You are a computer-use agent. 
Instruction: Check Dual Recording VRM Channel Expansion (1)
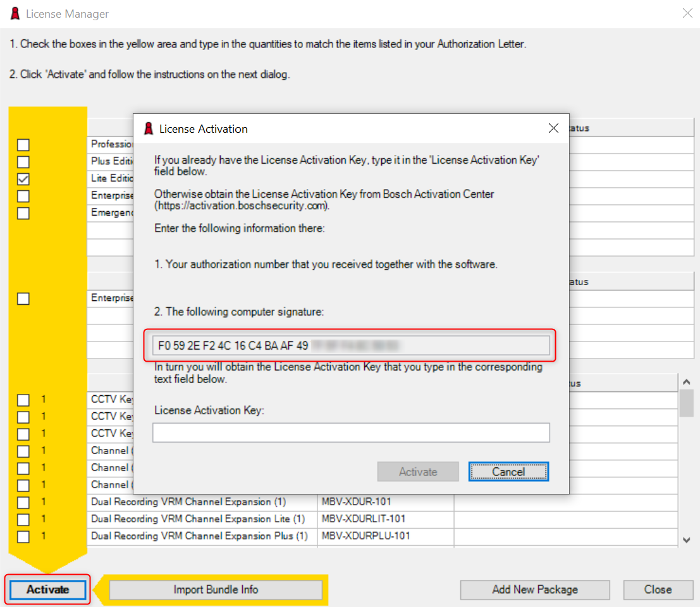pos(23,503)
